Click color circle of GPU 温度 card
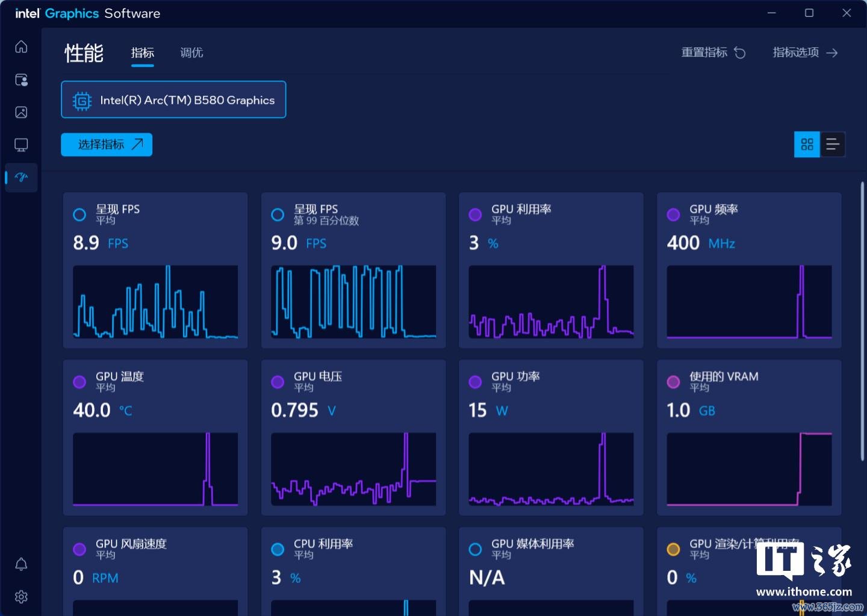This screenshot has width=867, height=616. 79,382
